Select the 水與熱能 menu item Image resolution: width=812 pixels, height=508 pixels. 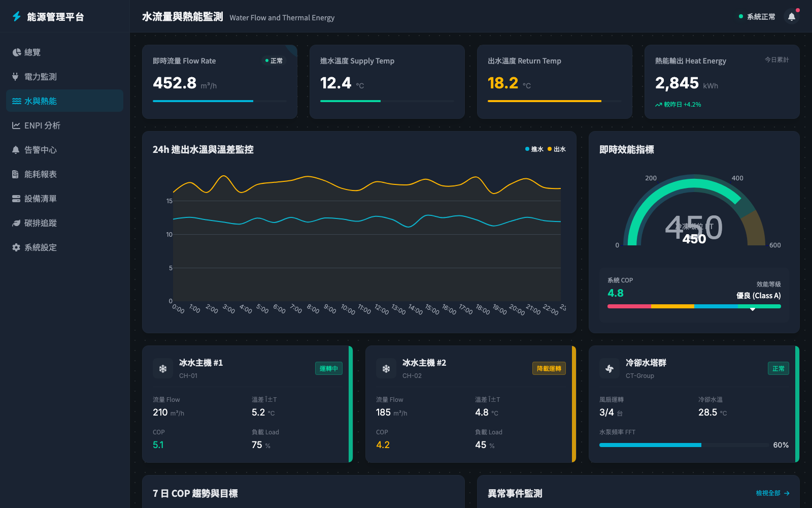point(65,101)
